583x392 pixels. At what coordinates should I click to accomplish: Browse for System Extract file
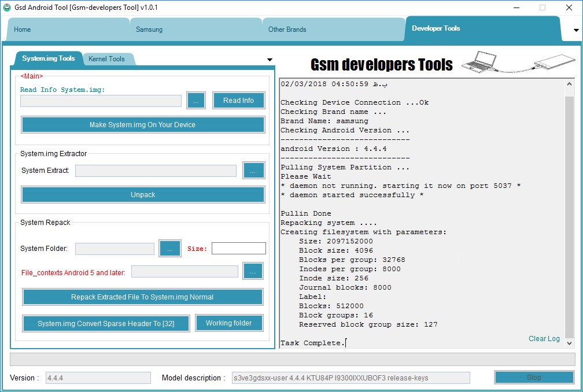[253, 170]
